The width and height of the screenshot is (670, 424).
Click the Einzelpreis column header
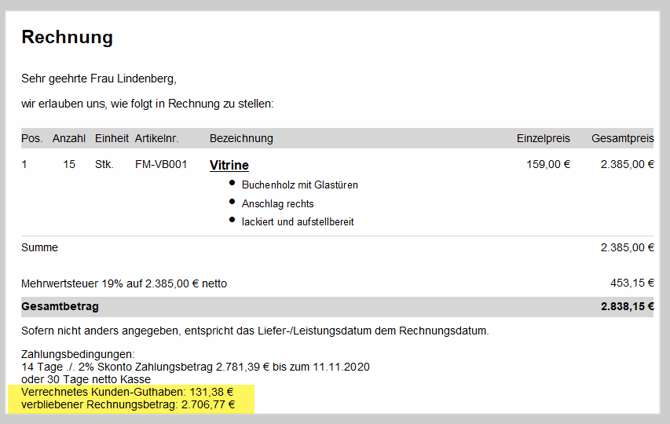(543, 138)
